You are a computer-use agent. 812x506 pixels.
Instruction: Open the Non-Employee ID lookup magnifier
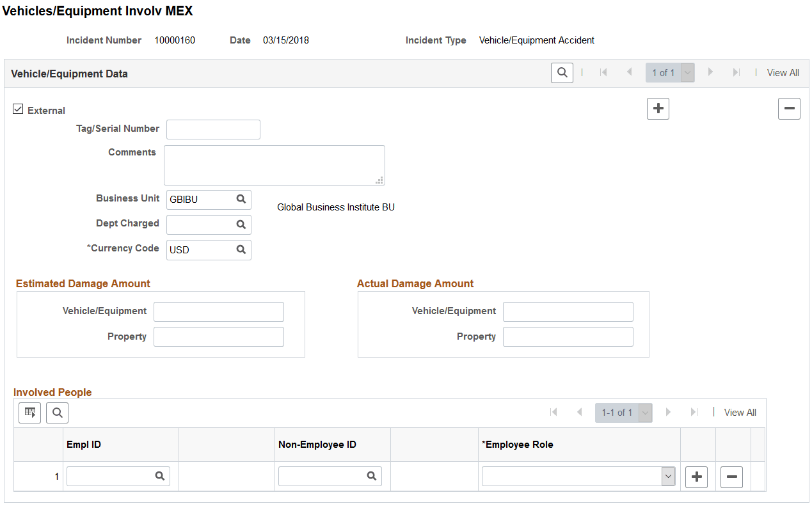click(373, 476)
